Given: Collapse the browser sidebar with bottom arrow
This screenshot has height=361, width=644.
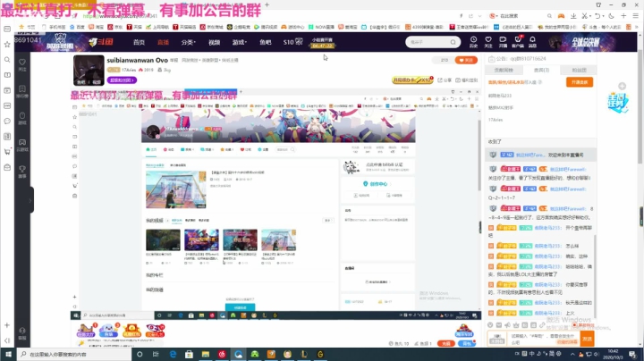Looking at the screenshot, I should 7,340.
